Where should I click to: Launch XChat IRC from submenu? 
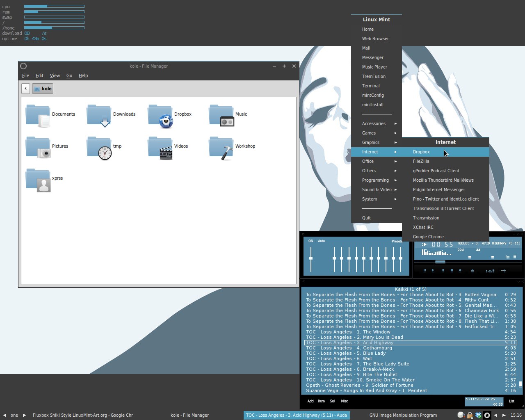coord(445,227)
